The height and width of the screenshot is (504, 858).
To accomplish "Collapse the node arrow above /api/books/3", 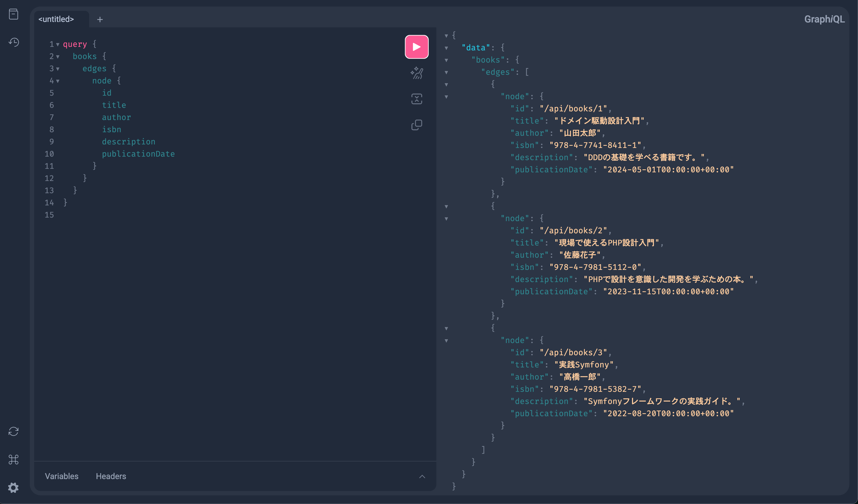I will pyautogui.click(x=446, y=341).
